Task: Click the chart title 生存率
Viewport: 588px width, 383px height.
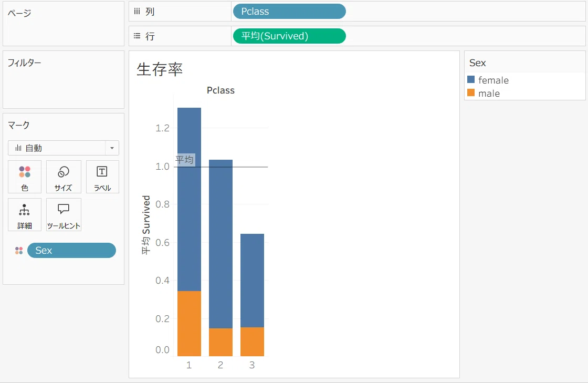Action: pyautogui.click(x=160, y=69)
